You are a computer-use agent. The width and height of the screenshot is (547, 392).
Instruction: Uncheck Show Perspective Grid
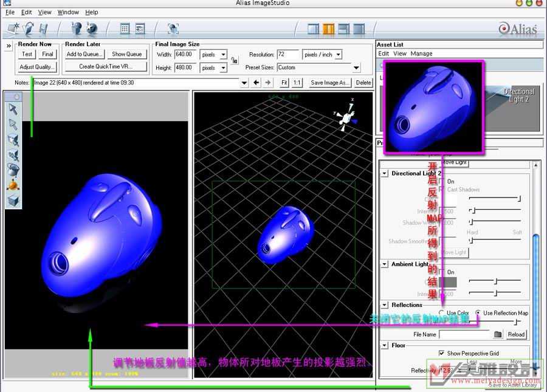[x=442, y=353]
